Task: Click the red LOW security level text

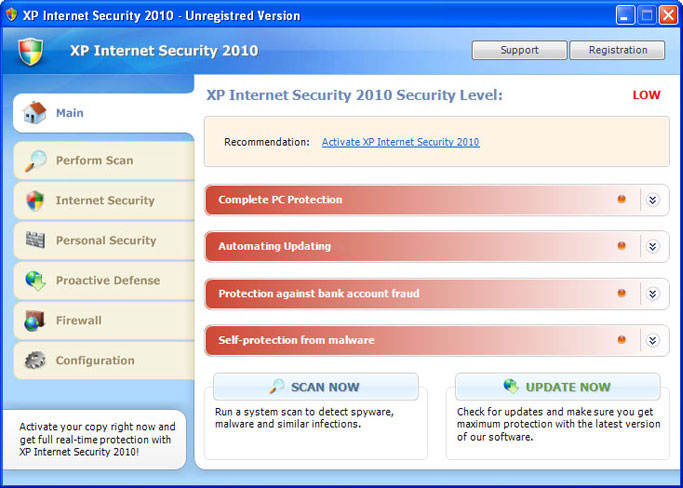Action: click(646, 95)
